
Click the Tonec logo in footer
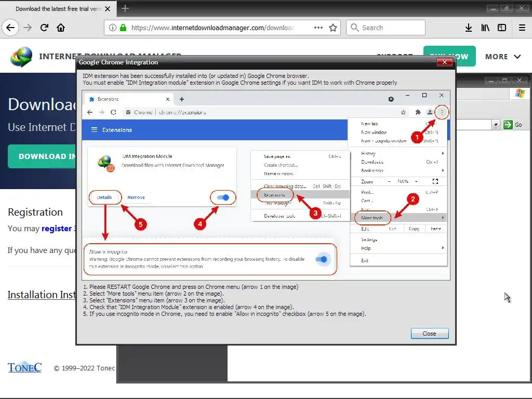pos(24,367)
